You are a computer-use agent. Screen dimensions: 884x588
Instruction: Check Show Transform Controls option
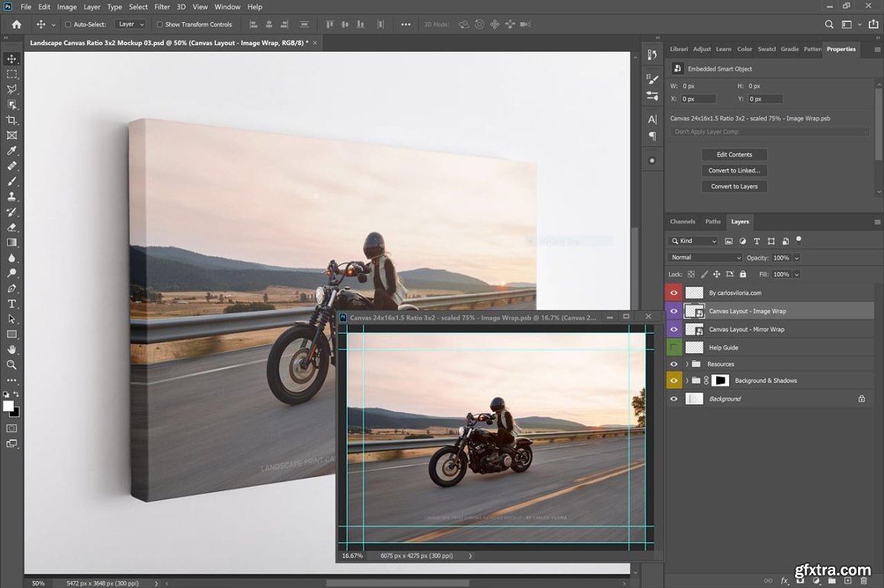[x=160, y=24]
